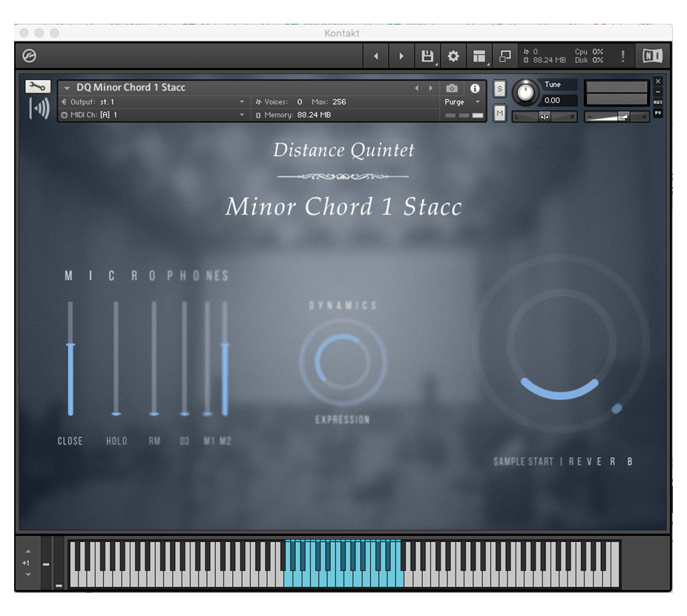Viewport: 687px width, 616px height.
Task: Click the Memory 88.24 MB readout
Action: pyautogui.click(x=293, y=115)
